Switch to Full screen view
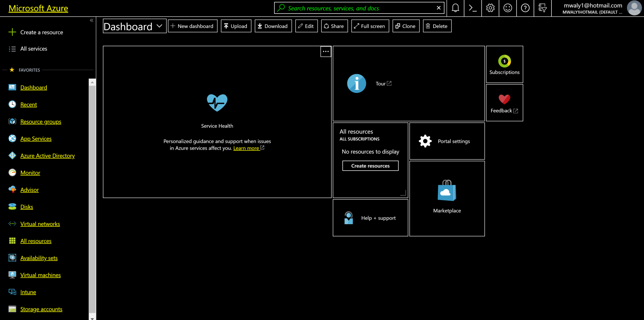 tap(370, 26)
